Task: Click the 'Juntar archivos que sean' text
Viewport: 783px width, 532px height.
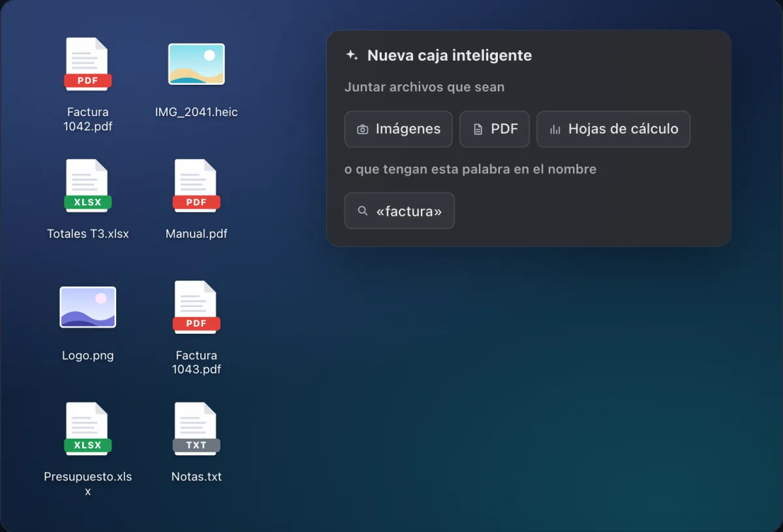Action: click(424, 87)
